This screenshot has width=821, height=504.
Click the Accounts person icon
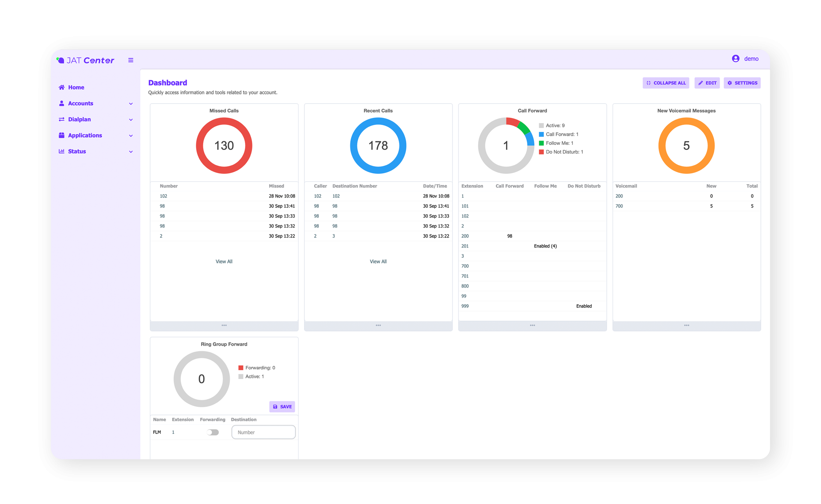[61, 103]
